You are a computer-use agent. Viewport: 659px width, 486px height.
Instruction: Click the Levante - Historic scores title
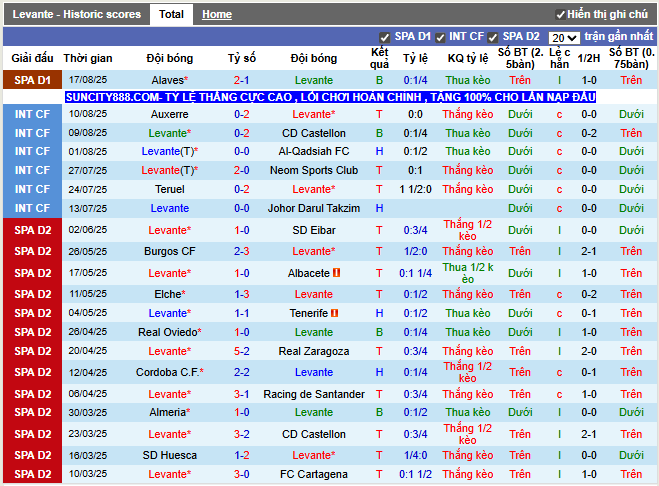click(x=76, y=14)
